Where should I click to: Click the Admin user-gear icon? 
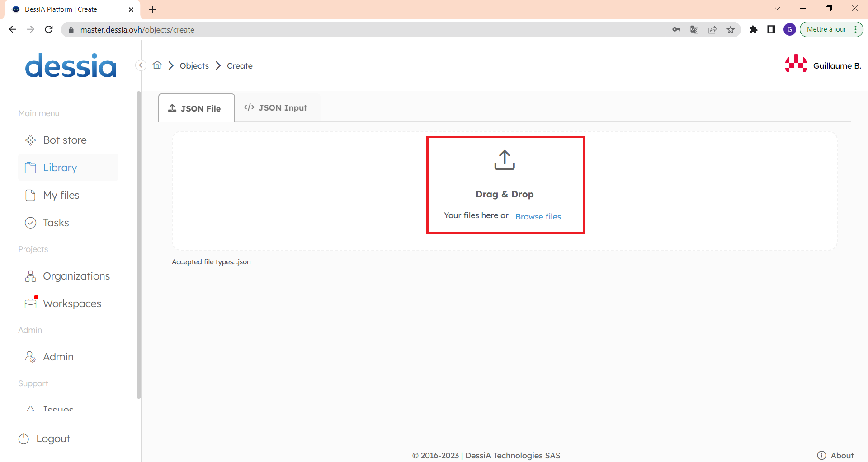tap(30, 357)
